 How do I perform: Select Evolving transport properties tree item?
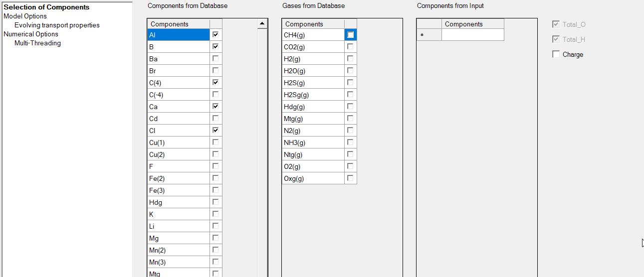click(x=57, y=25)
